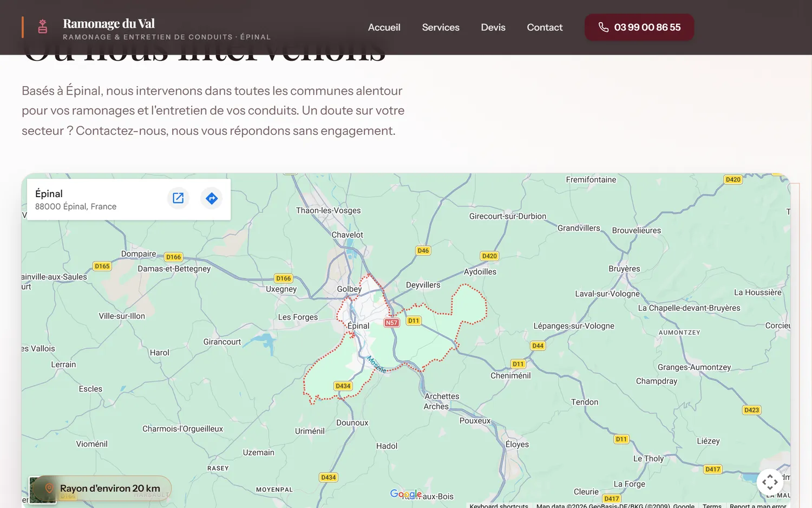Screen dimensions: 812x508
Task: Open Keyboard shortcuts on the map
Action: pos(499,506)
